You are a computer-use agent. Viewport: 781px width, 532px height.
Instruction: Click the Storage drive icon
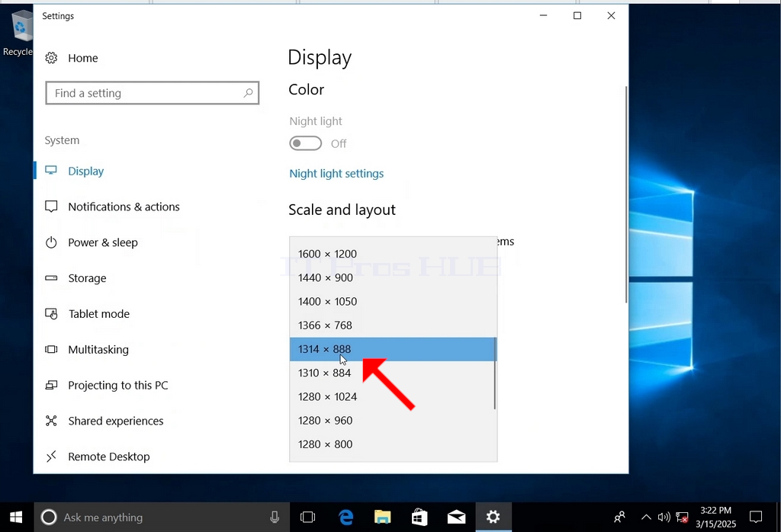click(x=51, y=278)
